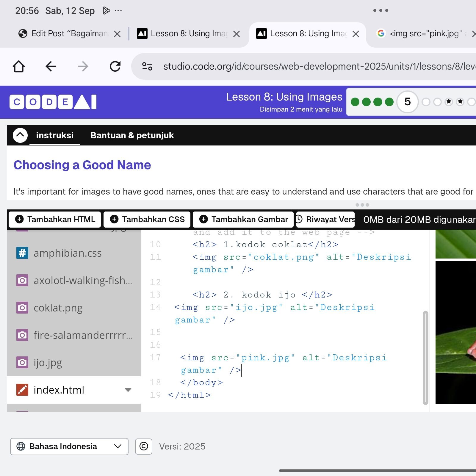Viewport: 476px width, 476px height.
Task: Click the browser back arrow
Action: (51, 66)
